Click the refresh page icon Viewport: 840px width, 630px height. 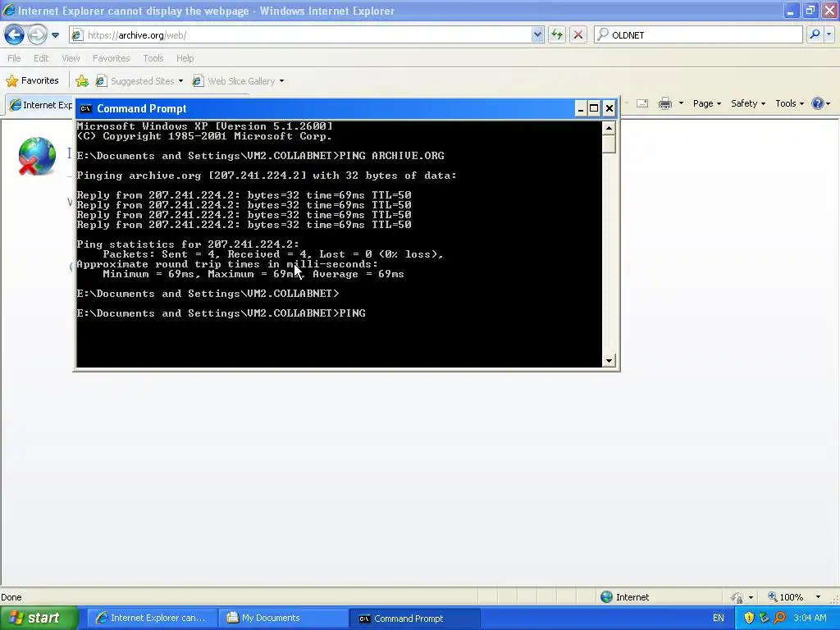[557, 35]
